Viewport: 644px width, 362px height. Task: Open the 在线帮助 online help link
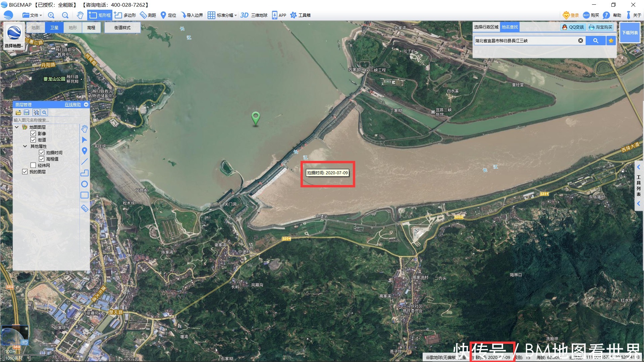point(72,105)
